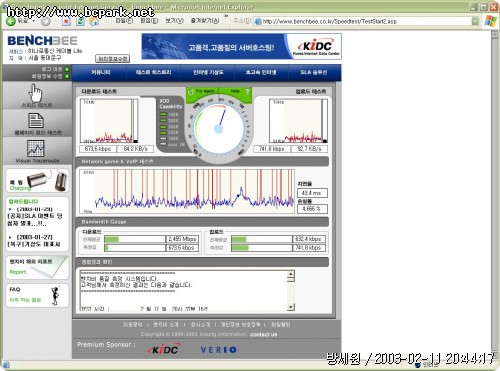500x371 pixels.
Task: Open the Back button history dropdown arrow
Action: (x=34, y=21)
